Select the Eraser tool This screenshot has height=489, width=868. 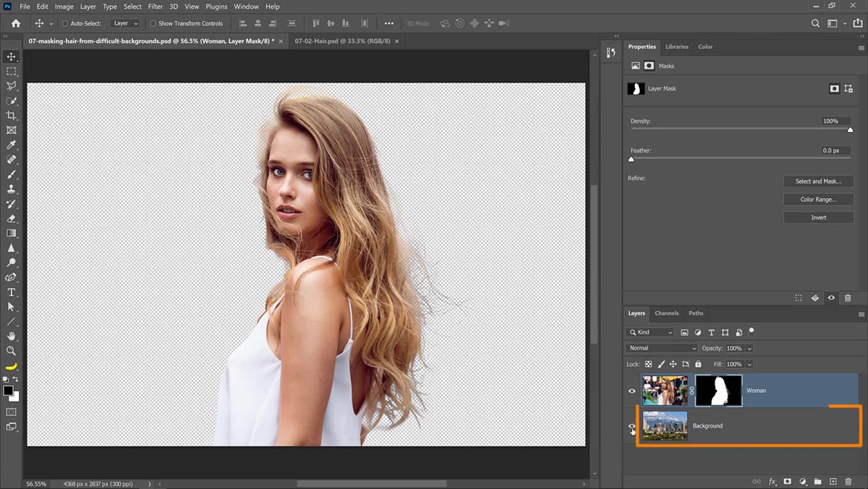(x=11, y=218)
